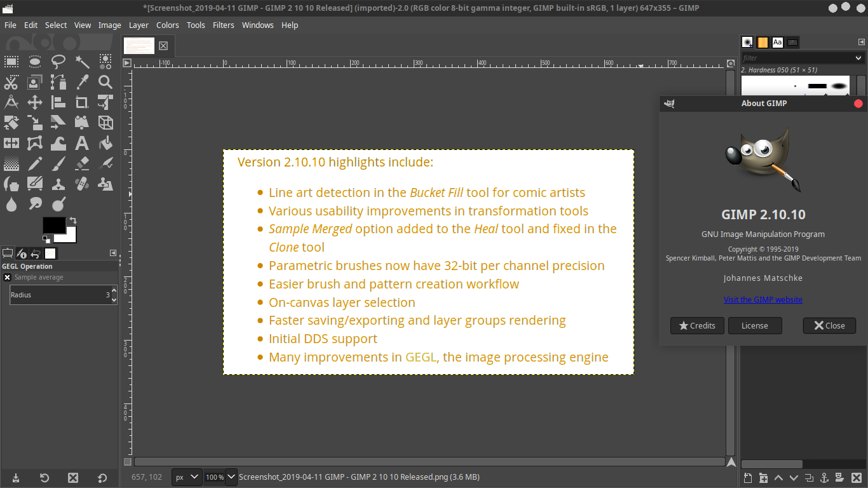This screenshot has width=868, height=488.
Task: Select the Rectangle Select tool
Action: point(11,62)
